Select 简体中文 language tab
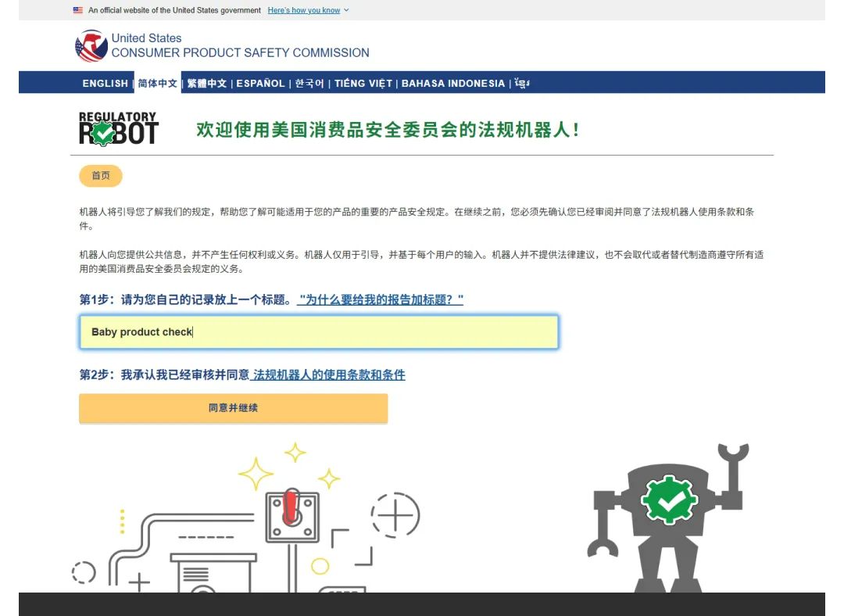844x616 pixels. pos(158,83)
